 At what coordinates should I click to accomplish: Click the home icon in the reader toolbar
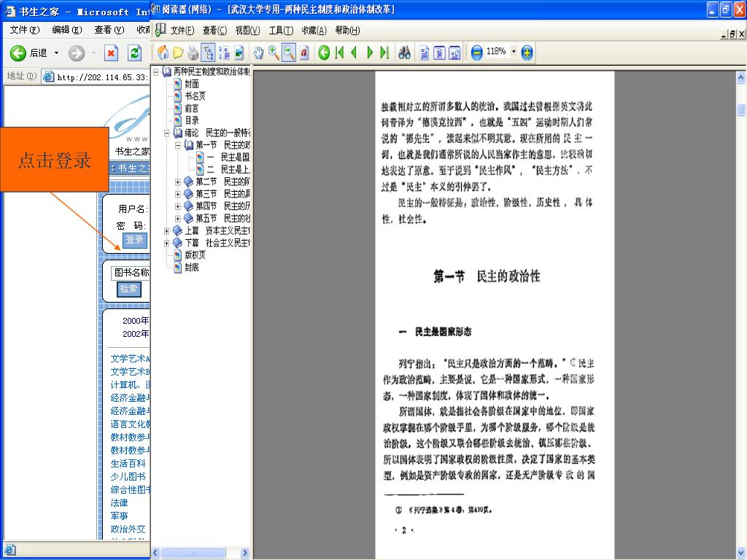pyautogui.click(x=163, y=52)
